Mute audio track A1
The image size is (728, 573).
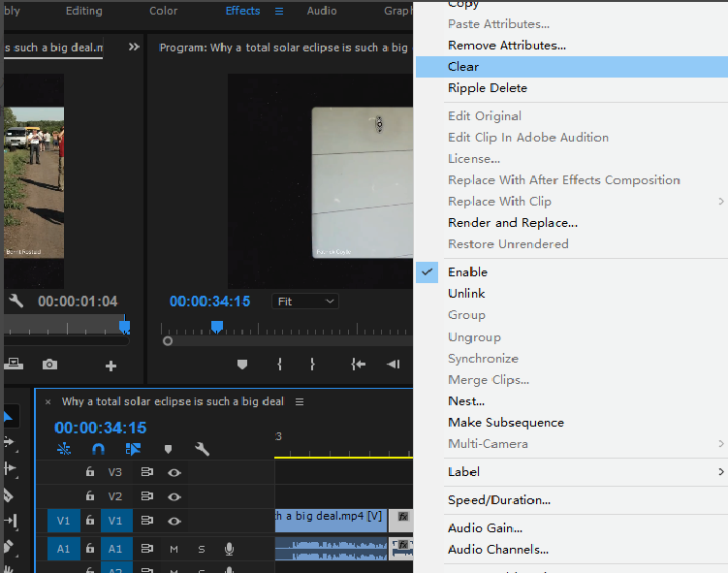point(174,549)
